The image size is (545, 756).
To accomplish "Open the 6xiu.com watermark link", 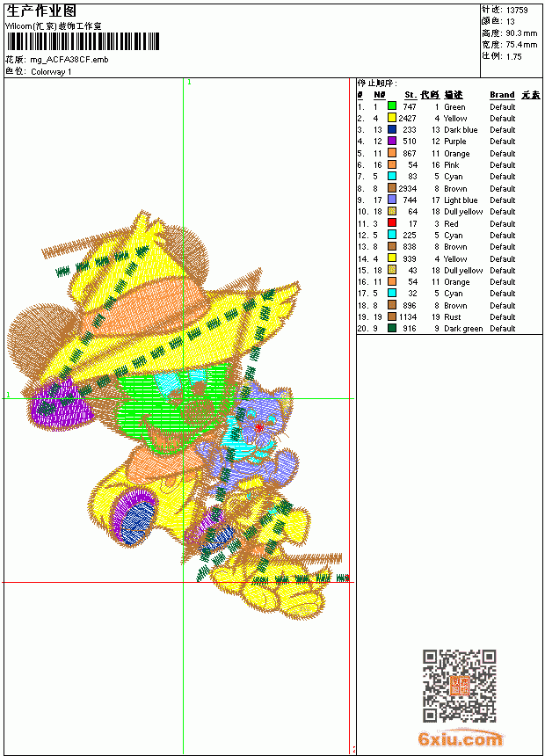I will tap(460, 738).
